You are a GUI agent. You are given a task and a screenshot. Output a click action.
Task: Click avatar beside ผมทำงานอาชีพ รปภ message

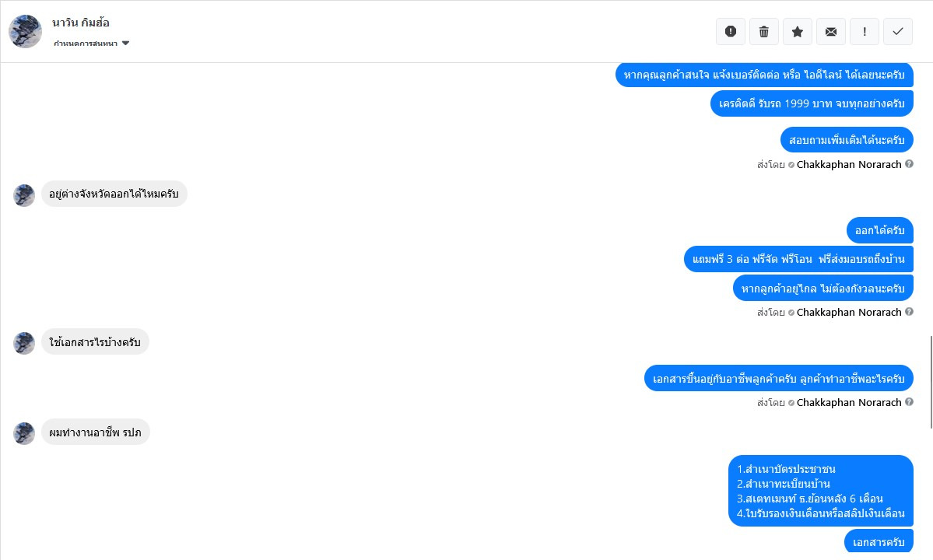tap(24, 433)
